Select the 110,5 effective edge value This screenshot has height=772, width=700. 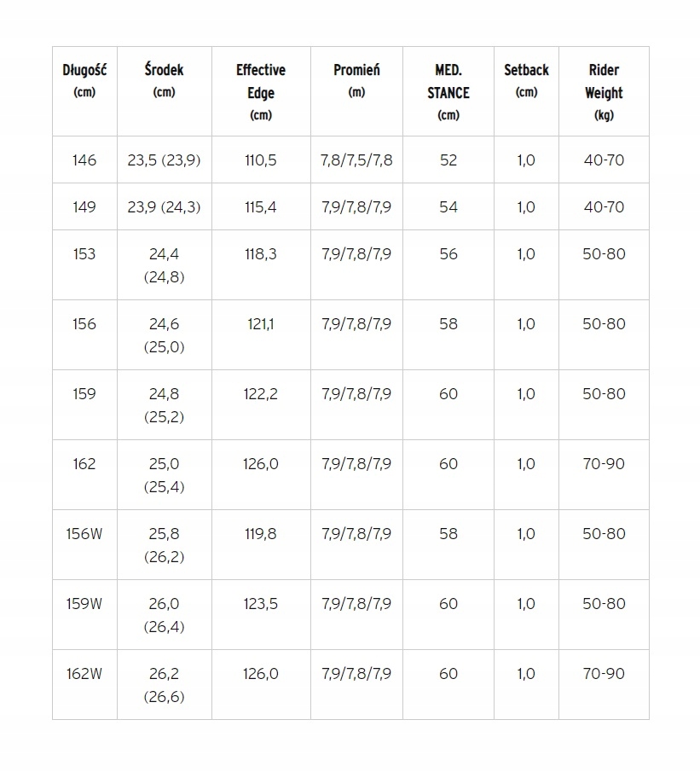pos(260,160)
